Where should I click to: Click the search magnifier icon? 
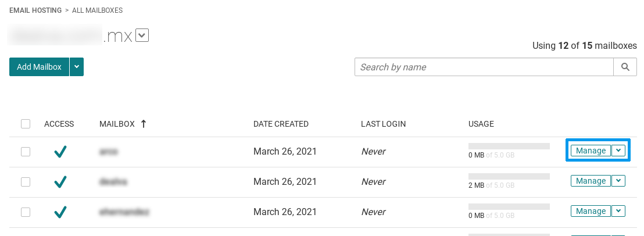point(625,67)
